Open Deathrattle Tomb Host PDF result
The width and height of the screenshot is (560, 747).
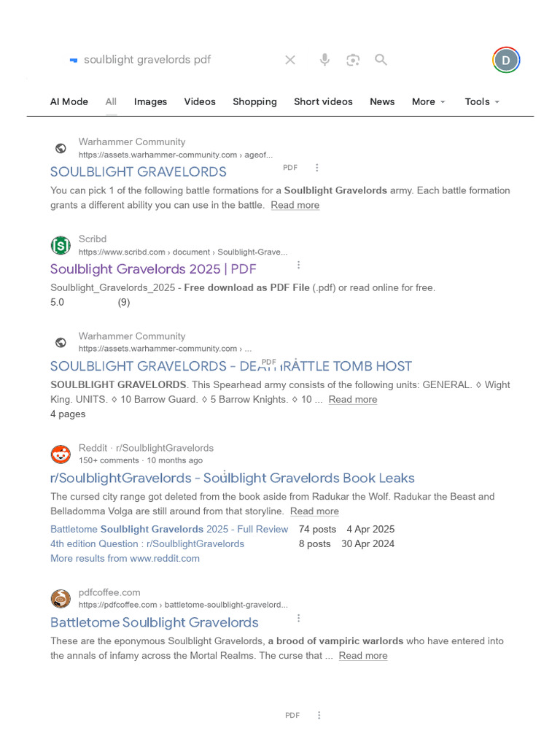[x=230, y=366]
